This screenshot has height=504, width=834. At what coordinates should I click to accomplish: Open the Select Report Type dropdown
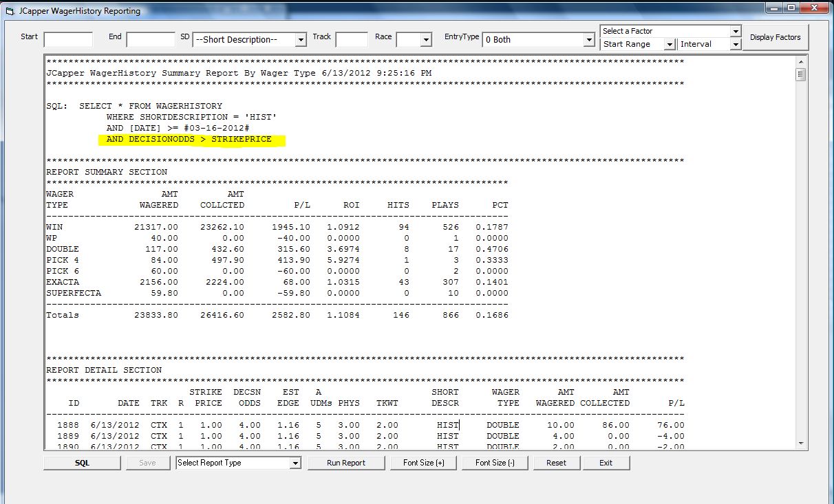(x=295, y=463)
